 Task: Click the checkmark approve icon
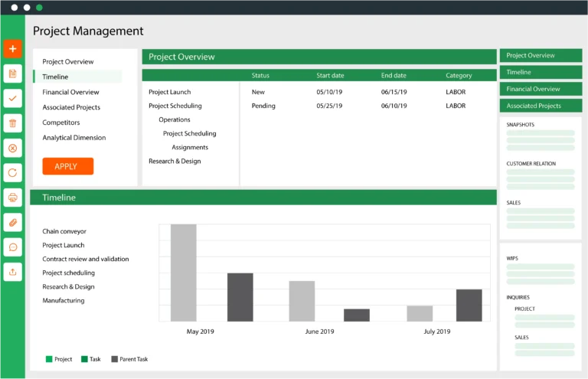12,98
